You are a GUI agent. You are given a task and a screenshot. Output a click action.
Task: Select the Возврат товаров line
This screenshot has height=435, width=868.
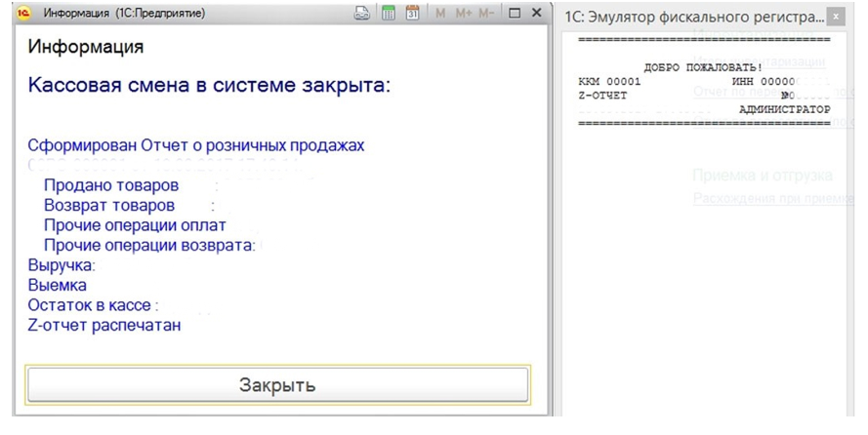[109, 206]
